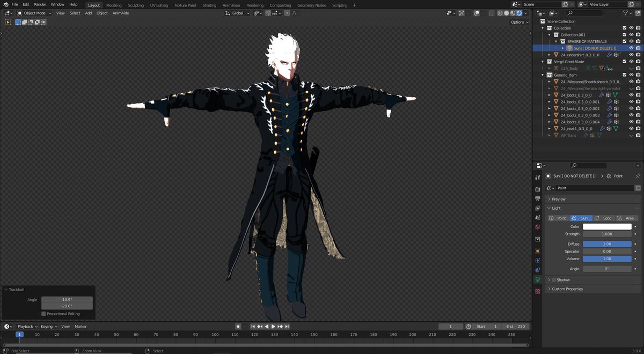Toggle snapping magnet in viewport header
This screenshot has width=644, height=354.
point(268,13)
